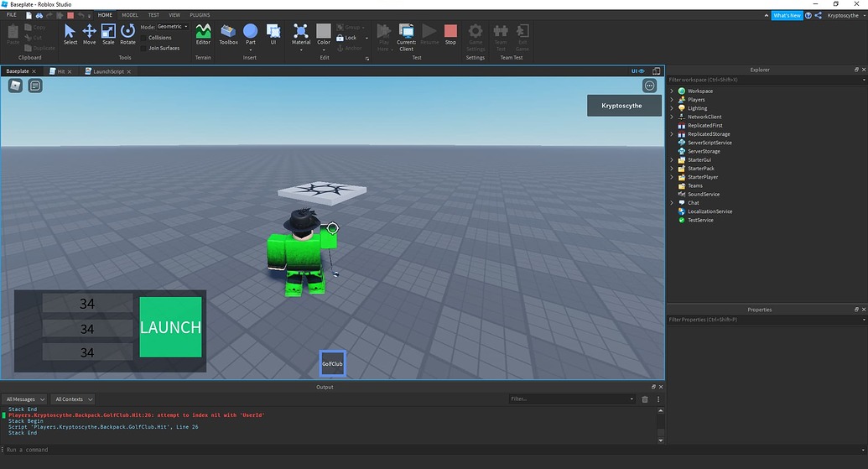Open the Material picker
Image resolution: width=868 pixels, height=469 pixels.
[x=300, y=34]
